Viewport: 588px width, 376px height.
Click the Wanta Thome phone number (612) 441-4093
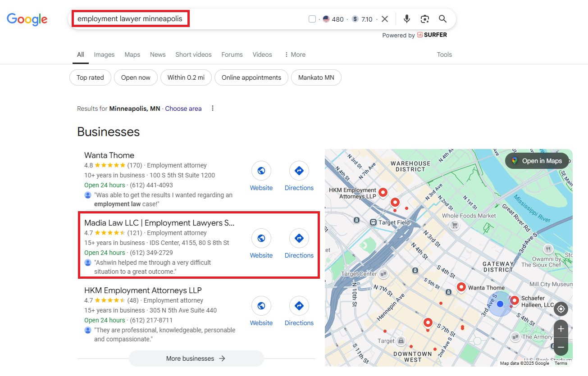point(151,185)
